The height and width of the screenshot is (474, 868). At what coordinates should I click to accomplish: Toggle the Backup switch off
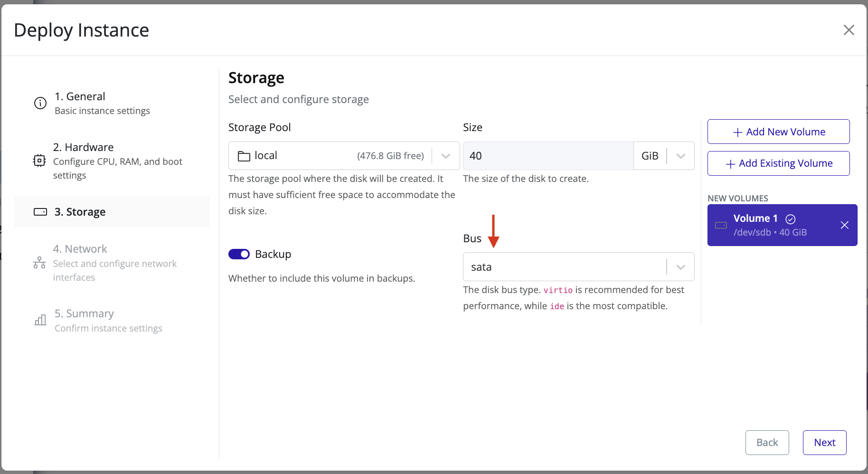coord(239,254)
